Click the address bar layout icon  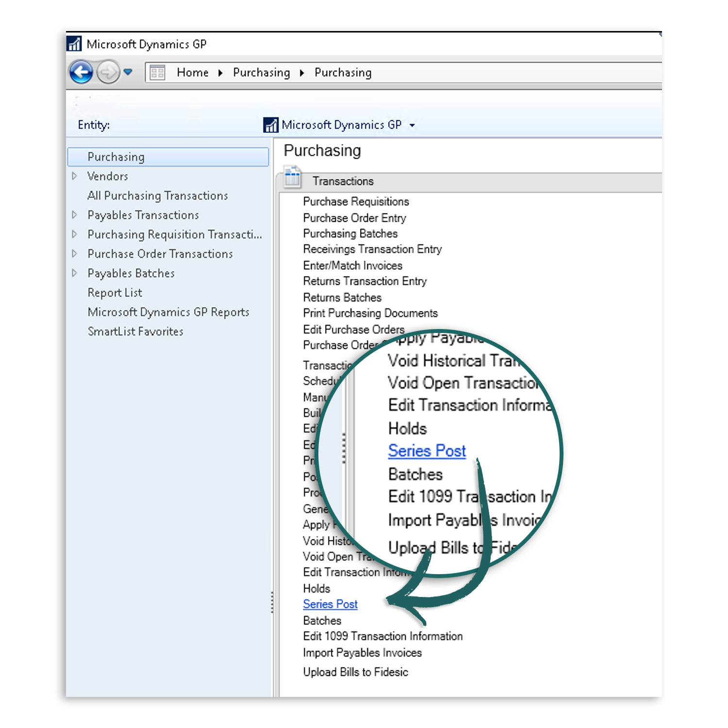157,73
